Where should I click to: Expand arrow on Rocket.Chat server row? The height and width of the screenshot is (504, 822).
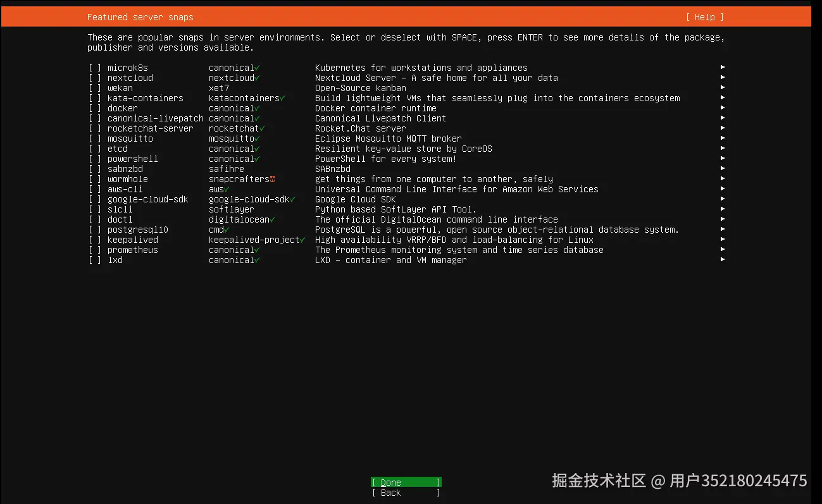(723, 128)
